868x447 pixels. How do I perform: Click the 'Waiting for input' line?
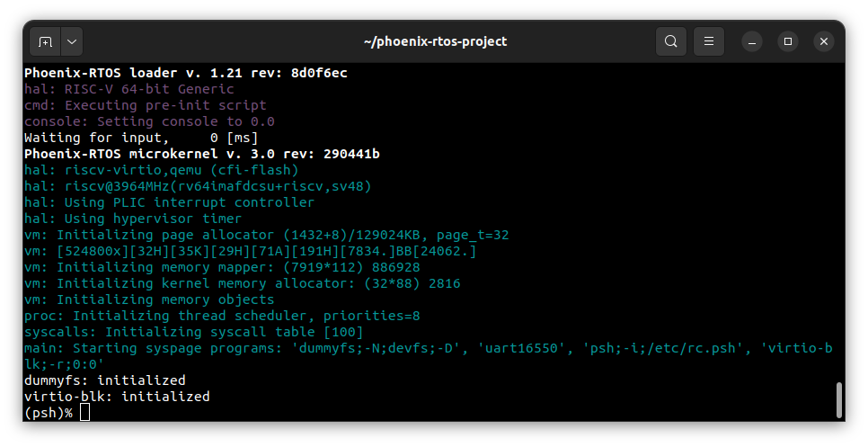[140, 138]
